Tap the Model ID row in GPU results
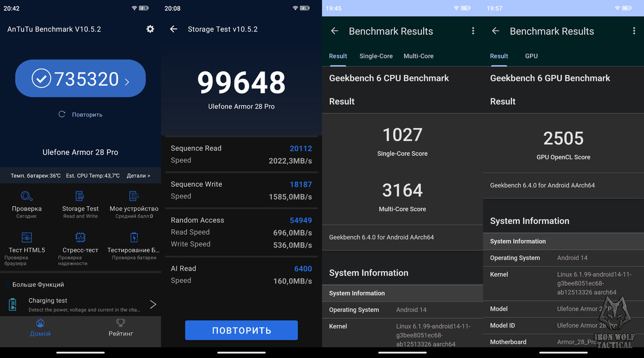644x358 pixels. pos(563,325)
